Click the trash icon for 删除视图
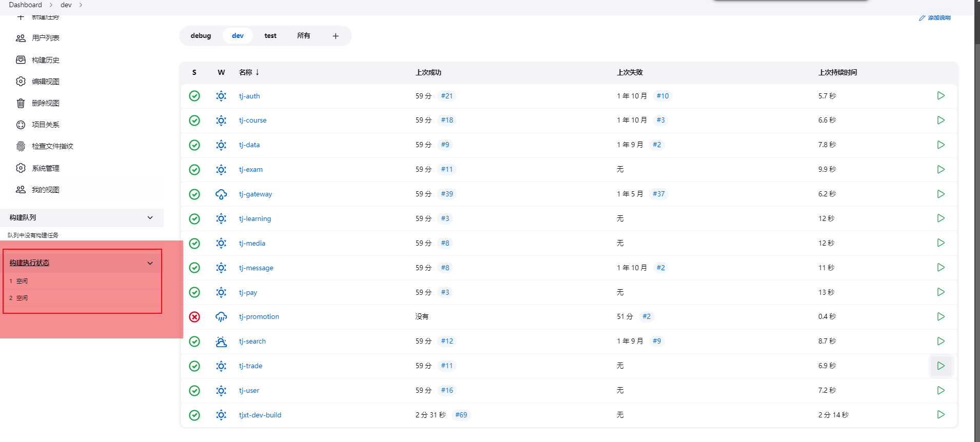The height and width of the screenshot is (442, 980). pos(21,103)
